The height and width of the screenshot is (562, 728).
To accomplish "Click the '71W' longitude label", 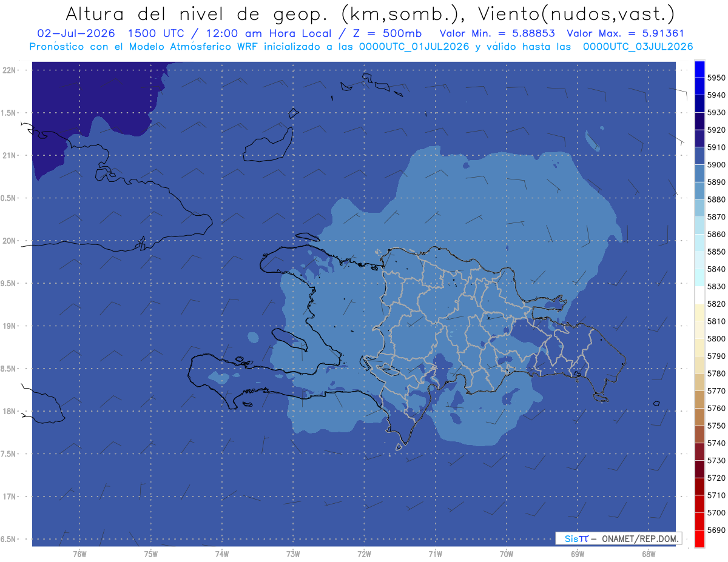I will point(435,554).
